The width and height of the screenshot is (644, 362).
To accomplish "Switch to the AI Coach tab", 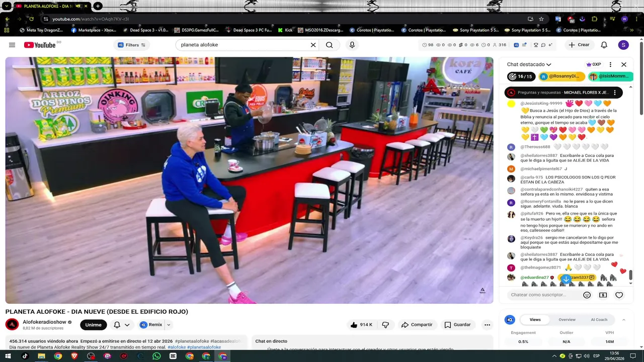I will (x=599, y=320).
